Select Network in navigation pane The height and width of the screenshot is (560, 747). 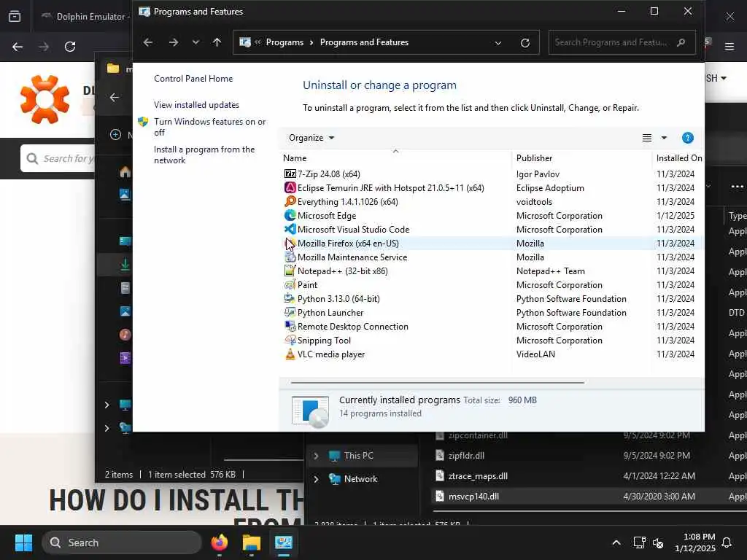360,479
